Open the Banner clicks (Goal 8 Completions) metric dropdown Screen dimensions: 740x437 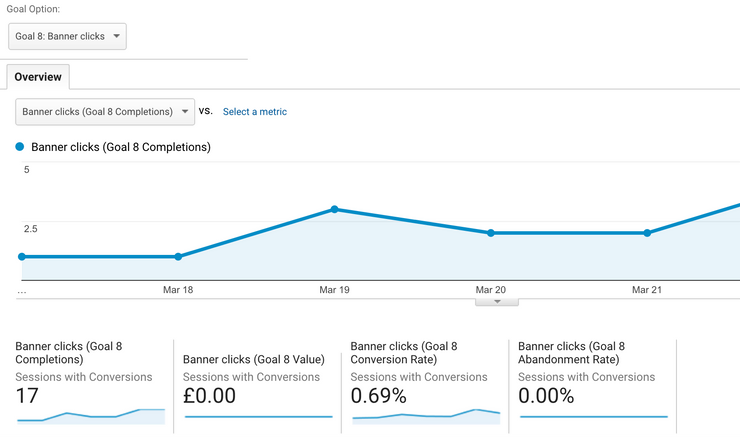pos(105,112)
